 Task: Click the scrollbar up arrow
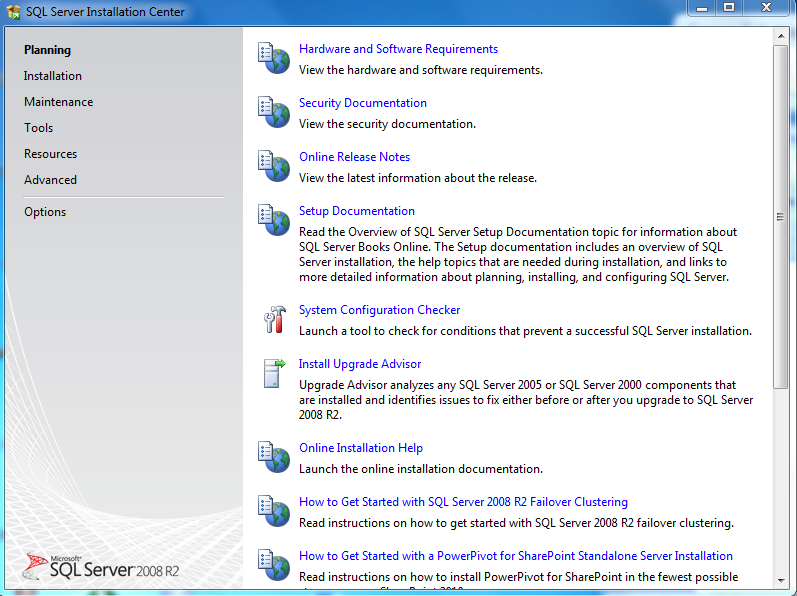[781, 36]
